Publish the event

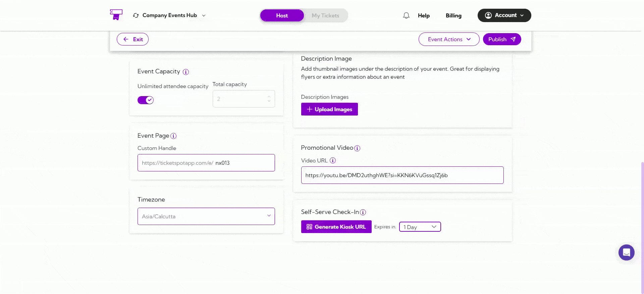pos(502,39)
